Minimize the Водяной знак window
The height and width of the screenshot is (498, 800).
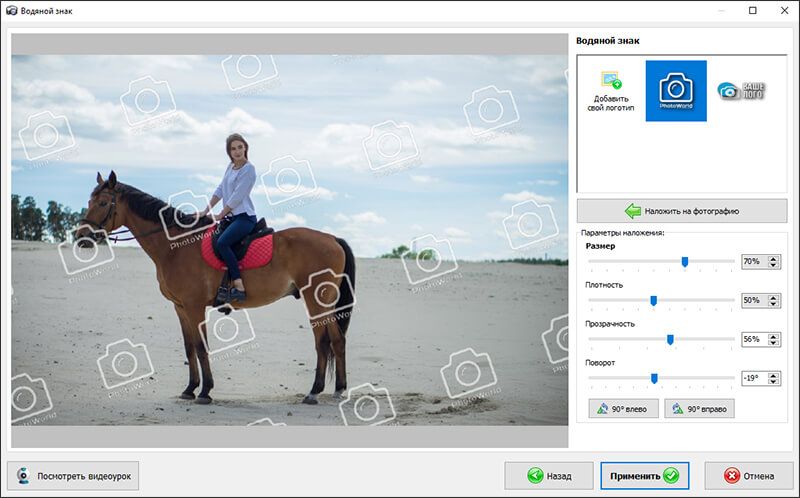(x=721, y=10)
